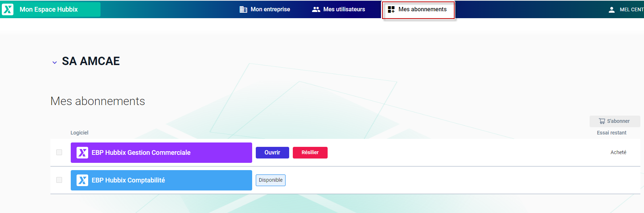Click the Disponible button for Comptabilité
The image size is (644, 213).
pyautogui.click(x=271, y=180)
